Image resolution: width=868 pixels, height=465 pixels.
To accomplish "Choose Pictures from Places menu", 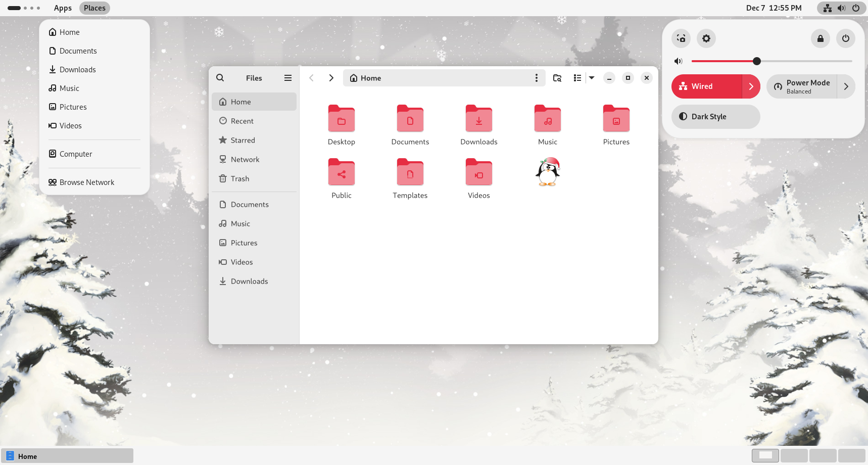I will pyautogui.click(x=94, y=107).
